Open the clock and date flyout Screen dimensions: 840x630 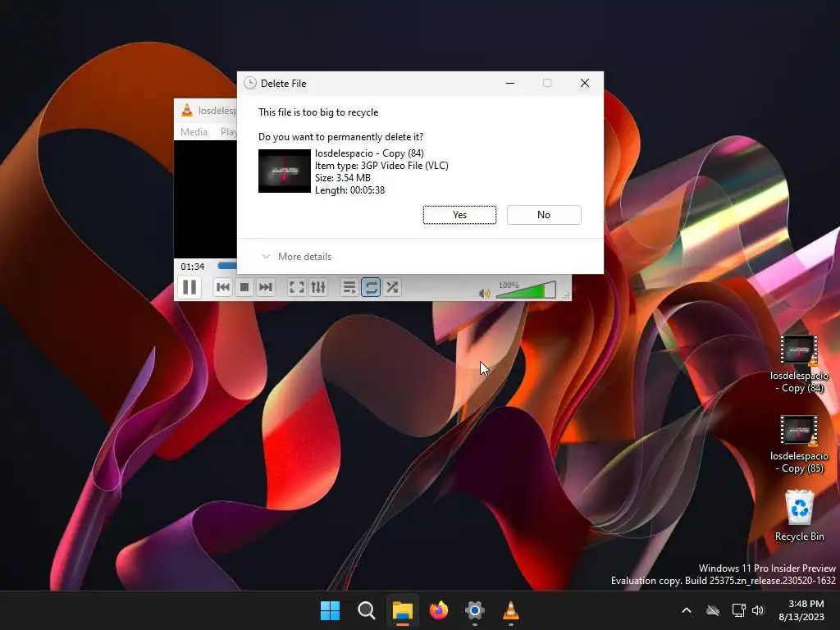(x=801, y=610)
